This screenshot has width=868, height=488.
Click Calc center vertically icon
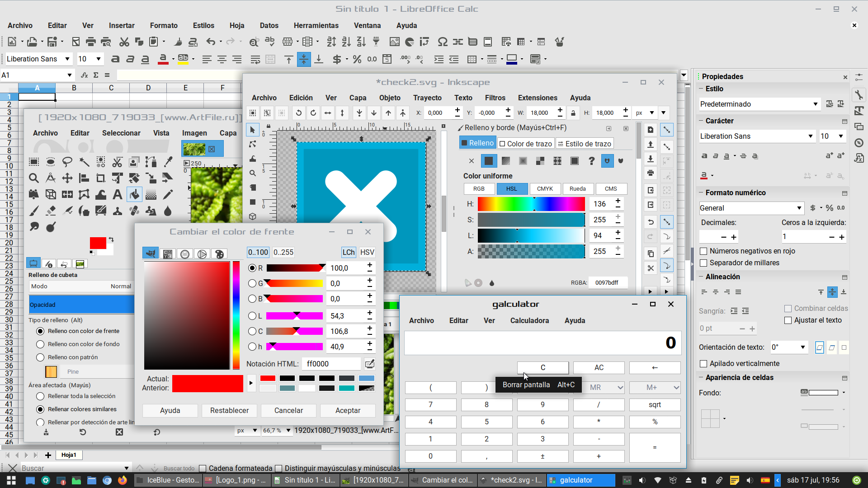(x=304, y=59)
